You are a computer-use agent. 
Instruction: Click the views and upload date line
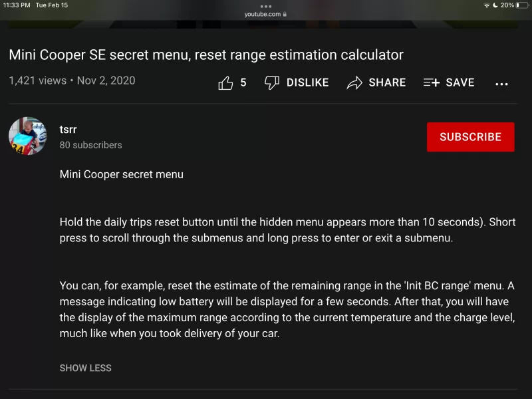[x=72, y=81]
